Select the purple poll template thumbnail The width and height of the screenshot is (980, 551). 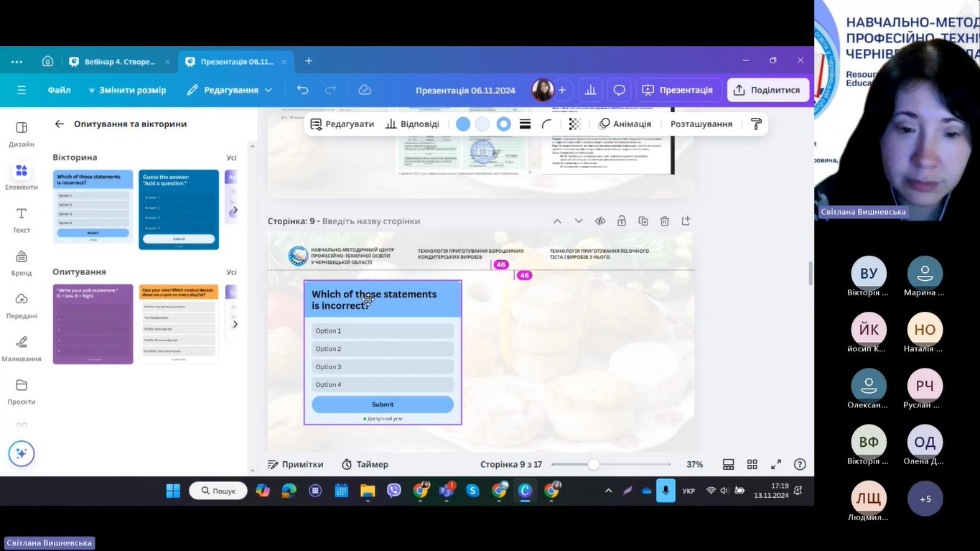93,324
